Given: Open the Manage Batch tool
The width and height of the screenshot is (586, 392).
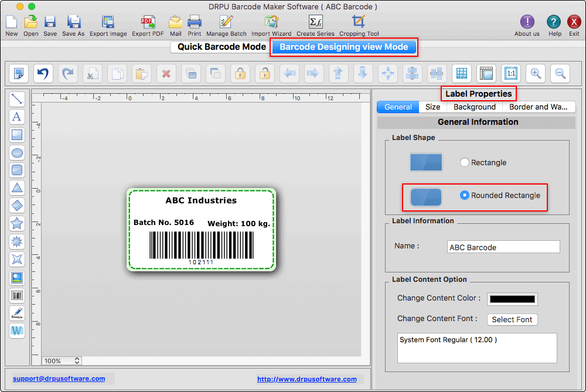Looking at the screenshot, I should [x=226, y=25].
